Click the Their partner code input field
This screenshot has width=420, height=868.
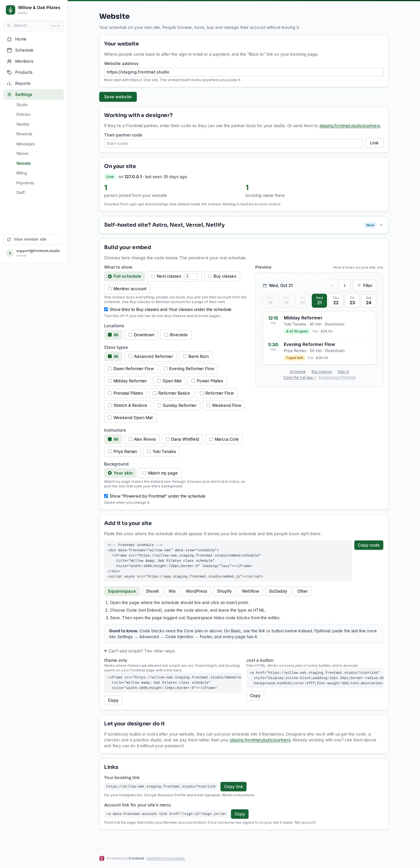(233, 143)
